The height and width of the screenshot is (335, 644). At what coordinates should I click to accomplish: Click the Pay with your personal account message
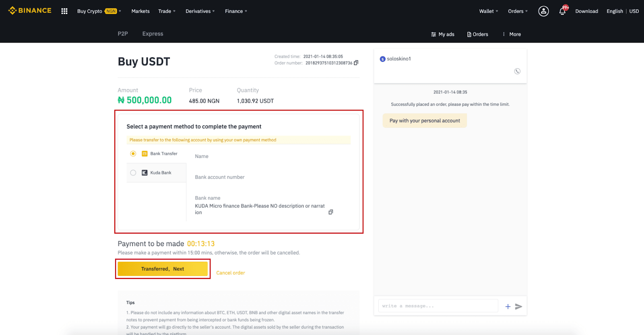click(x=425, y=121)
